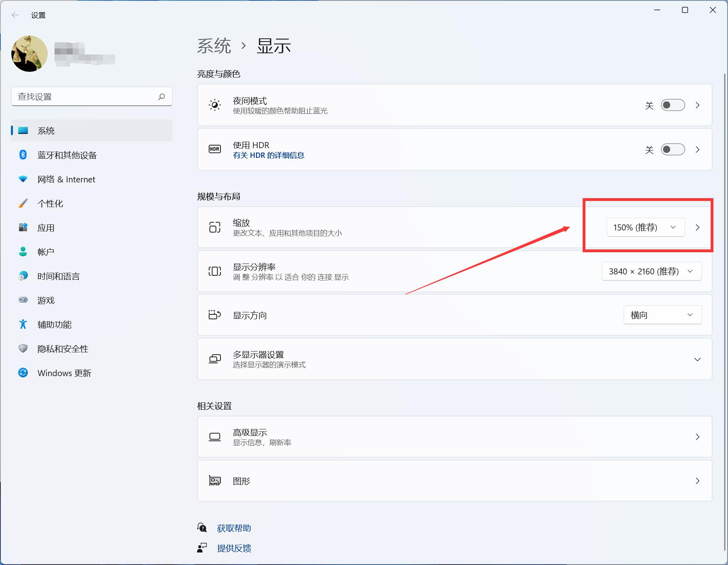Click the 个性化 paintbrush icon
728x565 pixels.
23,203
